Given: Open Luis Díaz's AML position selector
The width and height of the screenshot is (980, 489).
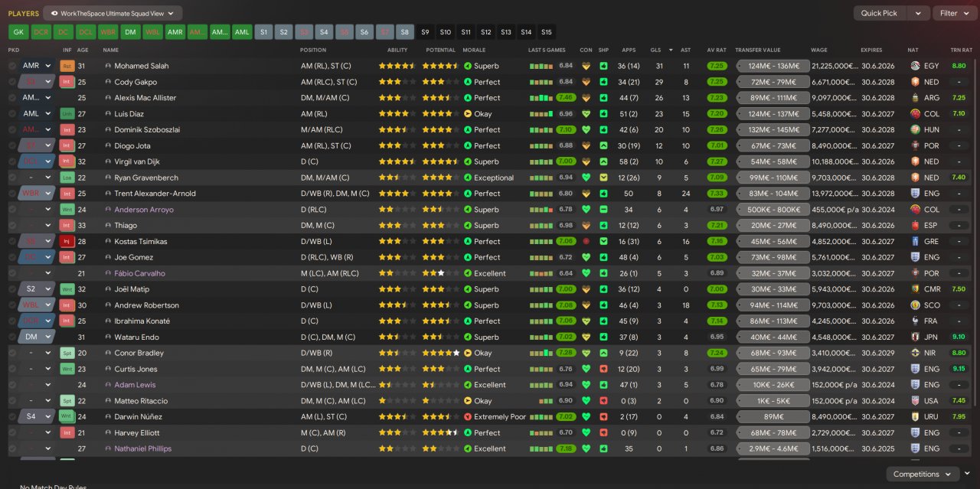Looking at the screenshot, I should pos(37,114).
